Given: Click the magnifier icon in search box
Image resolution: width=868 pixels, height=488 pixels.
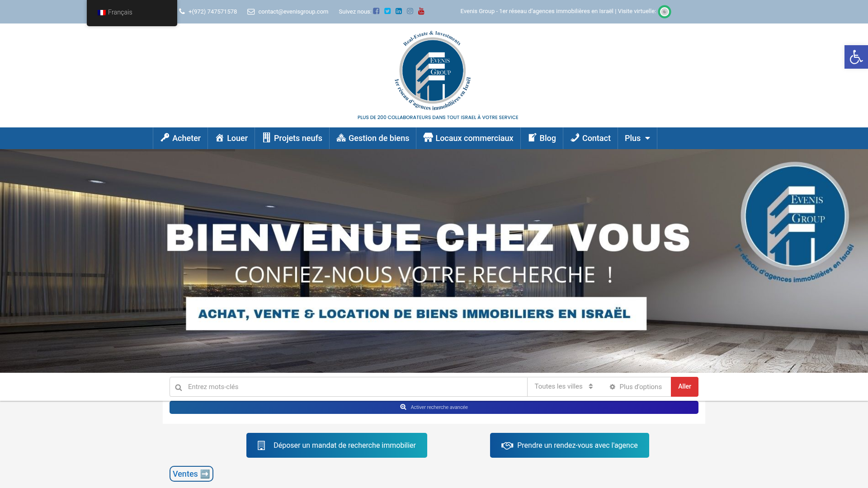Looking at the screenshot, I should (x=179, y=387).
